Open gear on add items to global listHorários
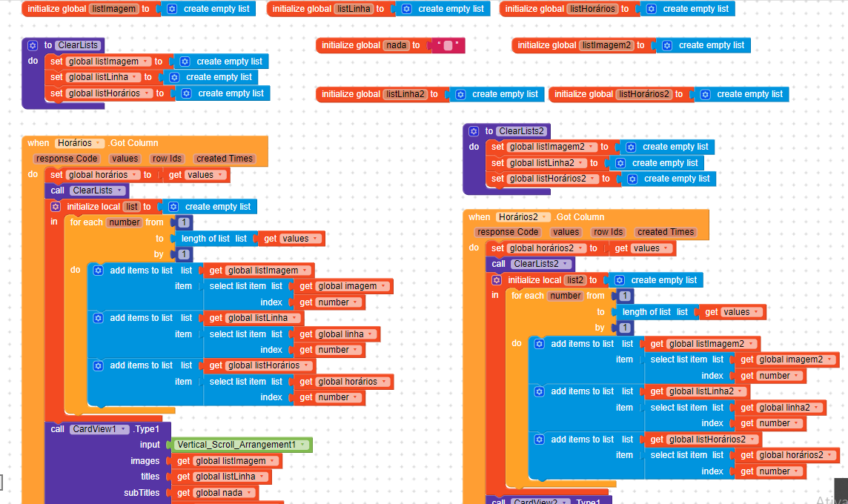Image resolution: width=848 pixels, height=504 pixels. click(x=99, y=366)
